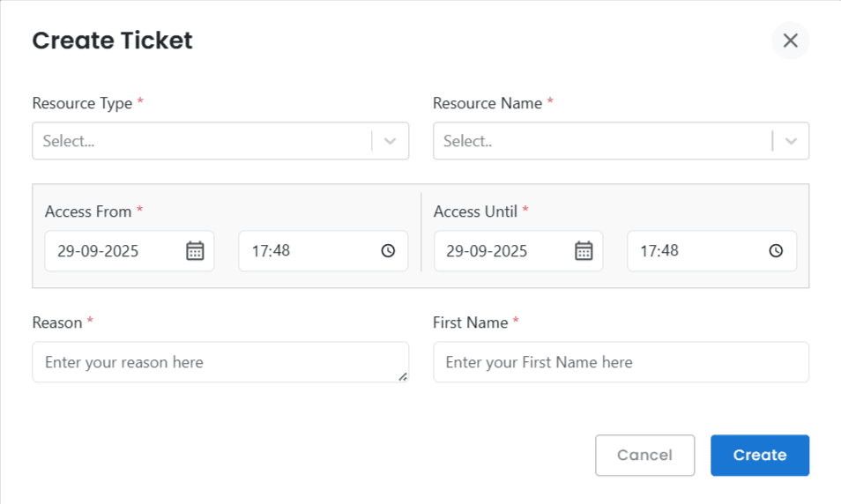Open the Access Until calendar picker icon
The height and width of the screenshot is (504, 841).
584,251
